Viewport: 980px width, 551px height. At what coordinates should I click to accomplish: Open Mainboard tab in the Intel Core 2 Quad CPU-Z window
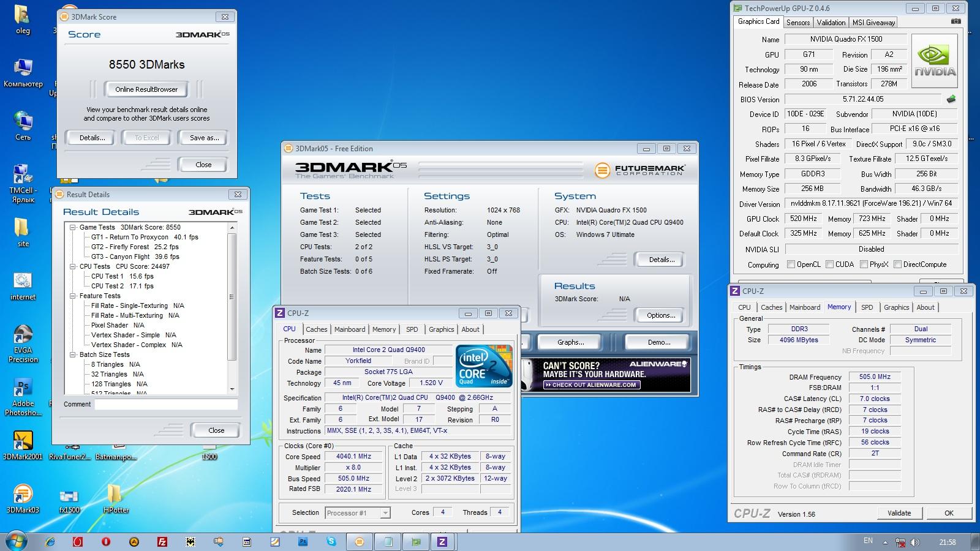click(350, 329)
